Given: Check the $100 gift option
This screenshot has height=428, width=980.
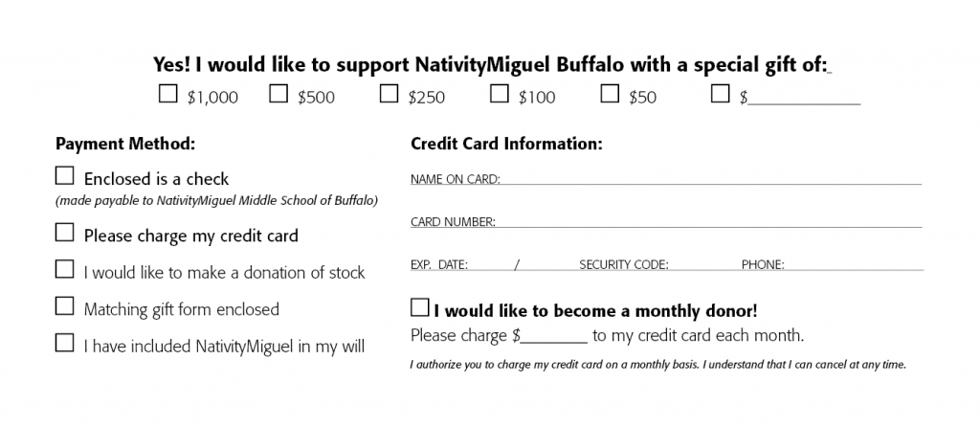Looking at the screenshot, I should coord(499,94).
